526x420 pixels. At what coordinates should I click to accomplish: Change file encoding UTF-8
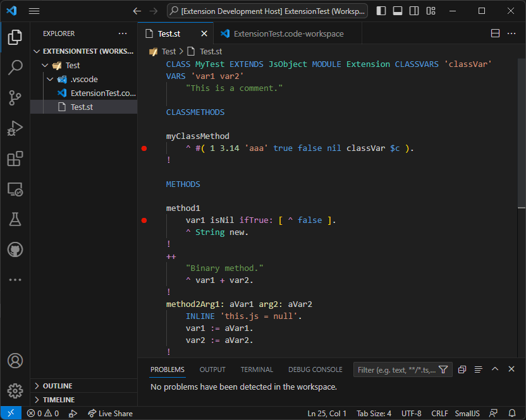point(412,413)
